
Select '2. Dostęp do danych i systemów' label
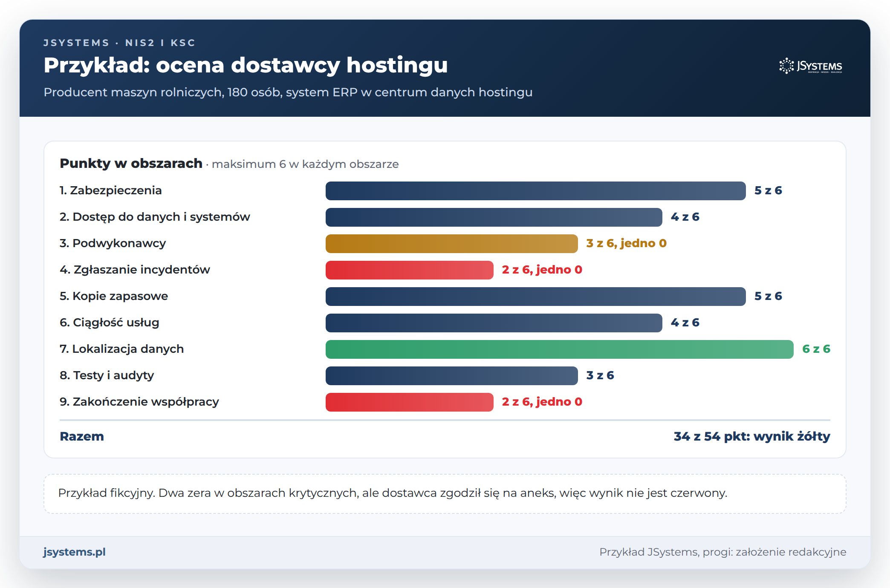pos(155,217)
